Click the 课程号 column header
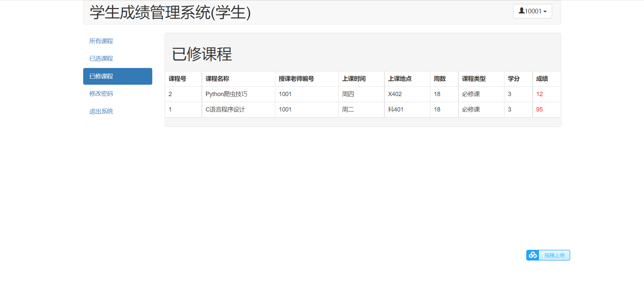The height and width of the screenshot is (292, 644). coord(183,79)
